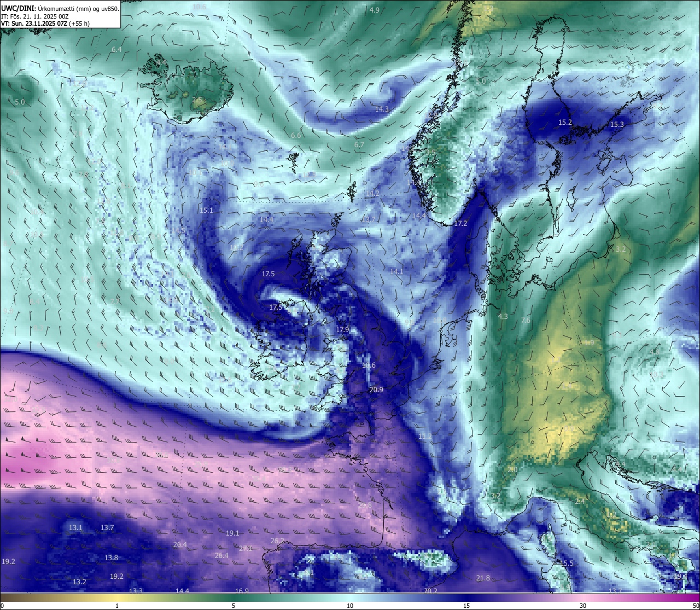Click the 'VT: Sun. 23.11.2025 07Z (+55 h)' line
700x610 pixels.
pos(45,24)
